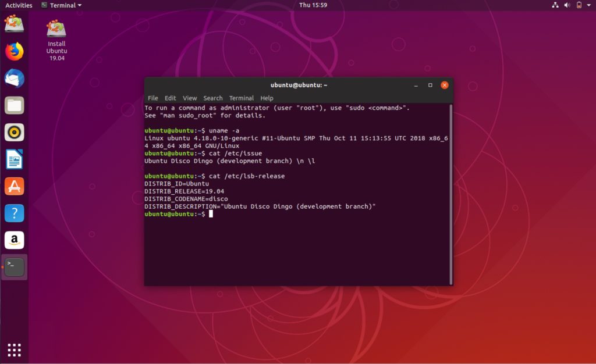Click the 'To run a command as administrator' line
This screenshot has height=364, width=596.
pyautogui.click(x=276, y=108)
